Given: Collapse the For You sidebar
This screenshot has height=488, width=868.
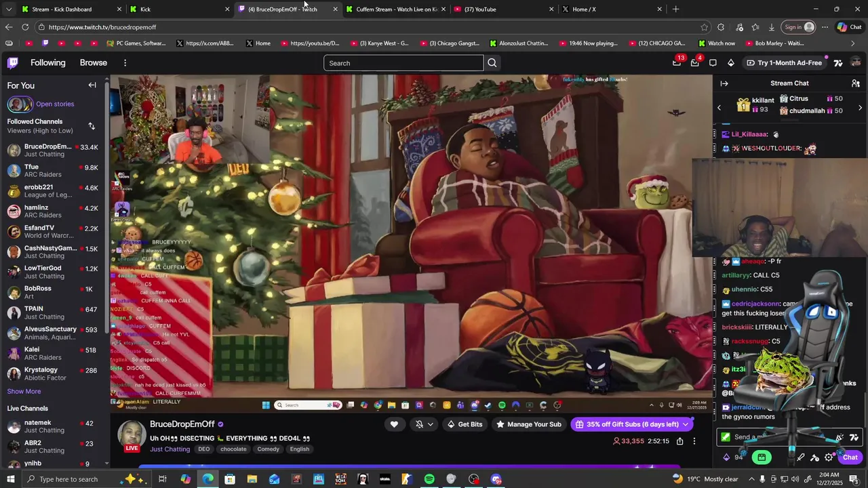Looking at the screenshot, I should (92, 85).
